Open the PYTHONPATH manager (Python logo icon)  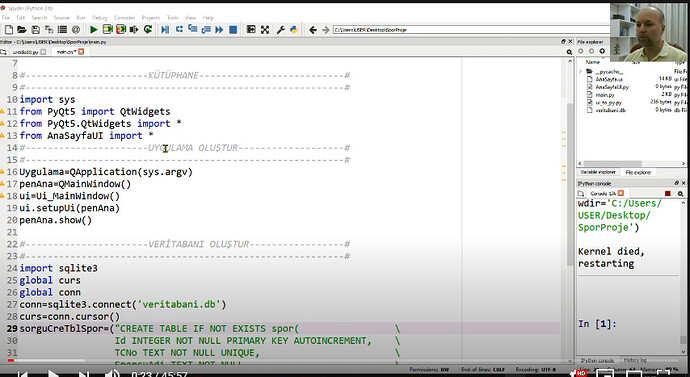point(294,29)
